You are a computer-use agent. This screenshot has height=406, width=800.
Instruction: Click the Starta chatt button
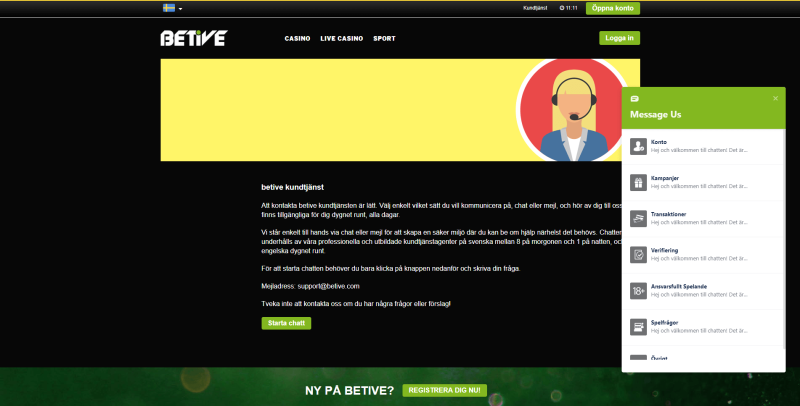[x=286, y=323]
